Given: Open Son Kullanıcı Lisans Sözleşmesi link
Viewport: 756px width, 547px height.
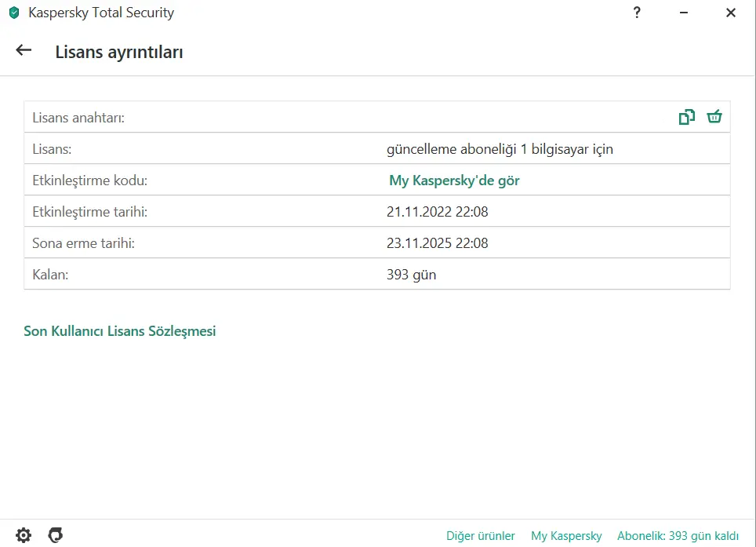Looking at the screenshot, I should tap(119, 331).
